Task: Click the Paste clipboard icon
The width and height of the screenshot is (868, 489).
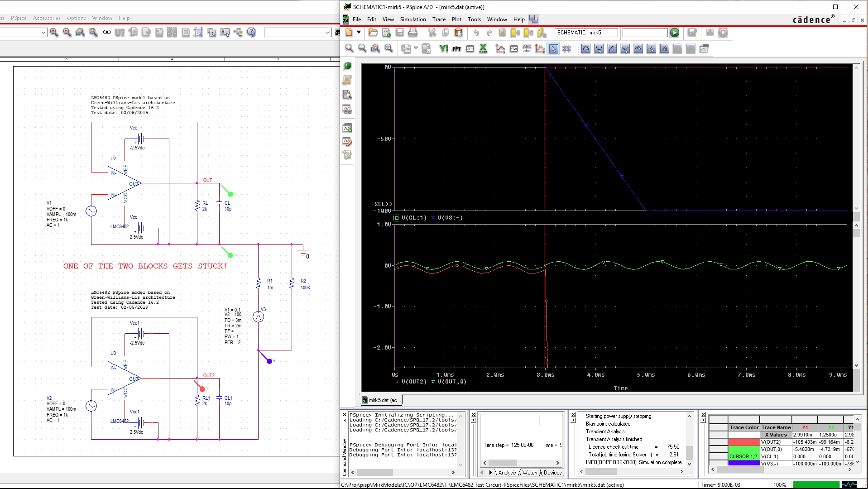Action: (x=458, y=33)
